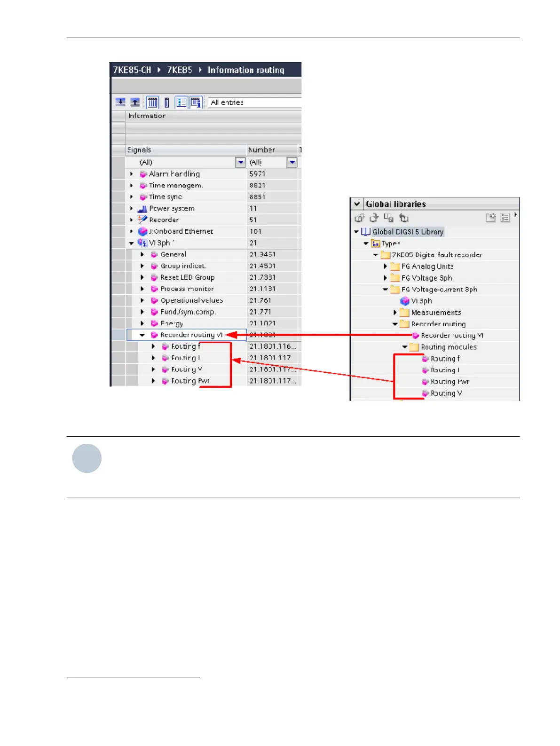Screen dimensions: 560x746
Task: Click the open global library icon
Action: point(374,218)
